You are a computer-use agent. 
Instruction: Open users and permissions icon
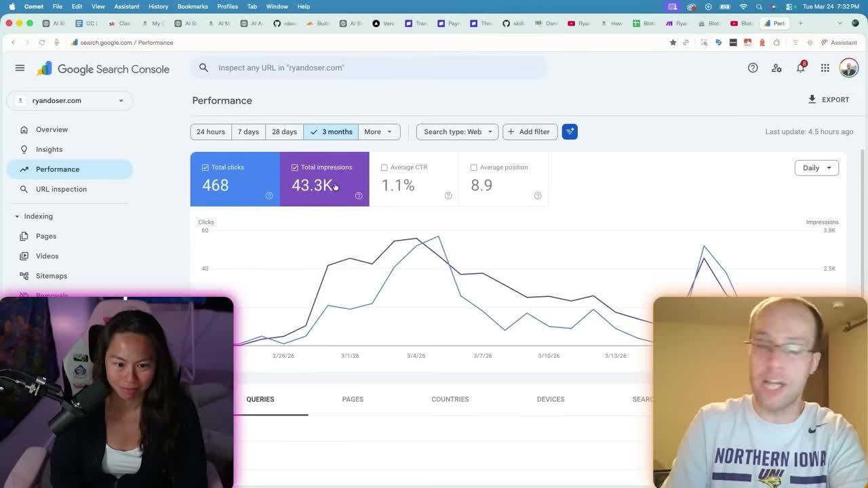776,68
